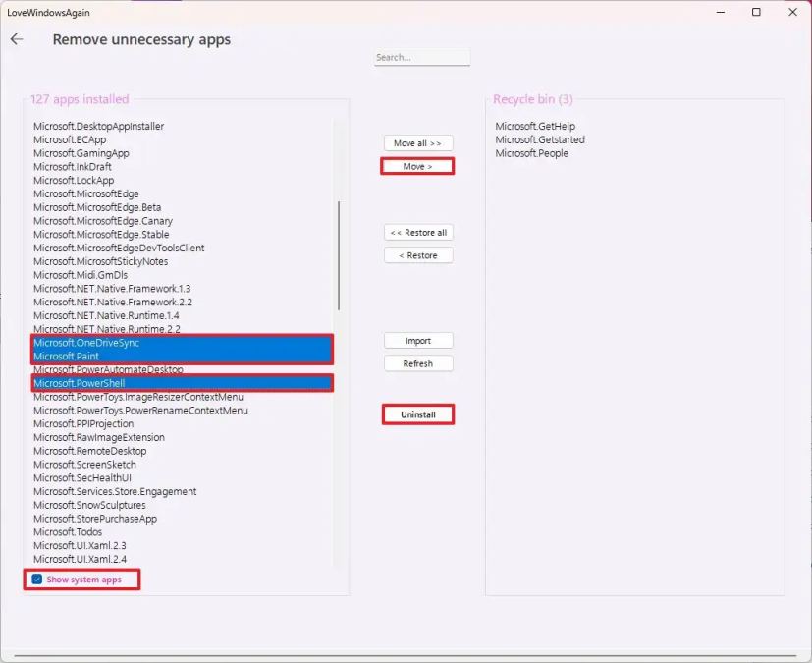The image size is (812, 663).
Task: Click the highlighted Microsoft.OneDriveSync entry
Action: coord(183,343)
